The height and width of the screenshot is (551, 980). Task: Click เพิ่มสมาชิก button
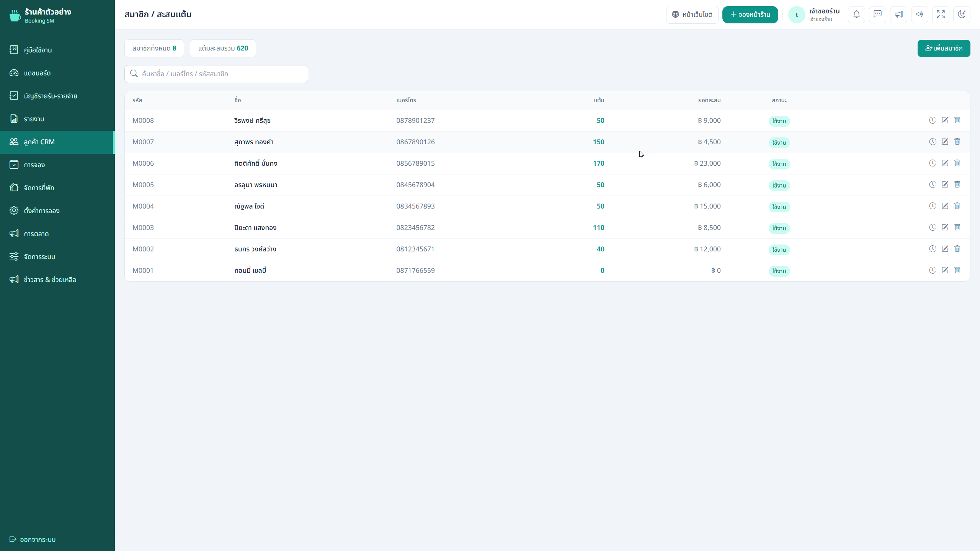(944, 48)
